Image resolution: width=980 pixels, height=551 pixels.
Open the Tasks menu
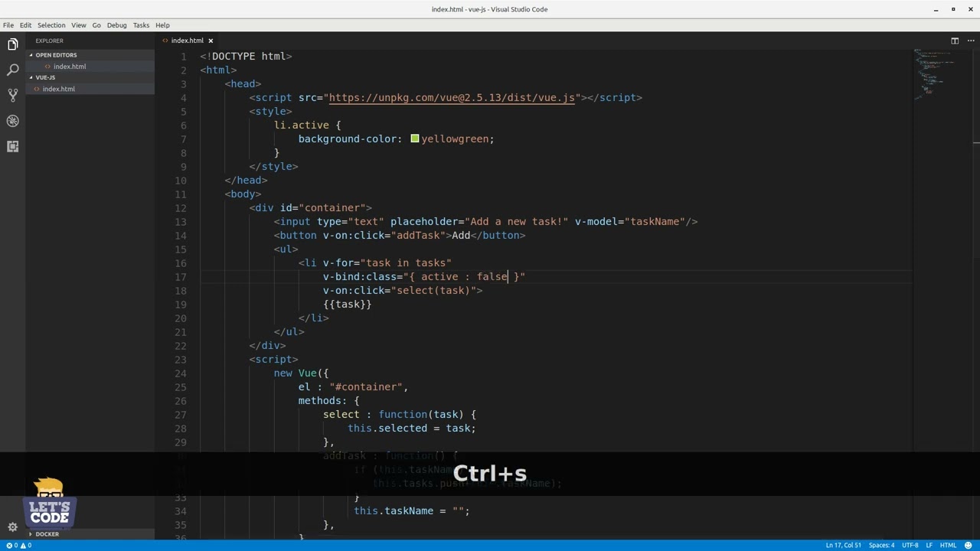click(141, 25)
